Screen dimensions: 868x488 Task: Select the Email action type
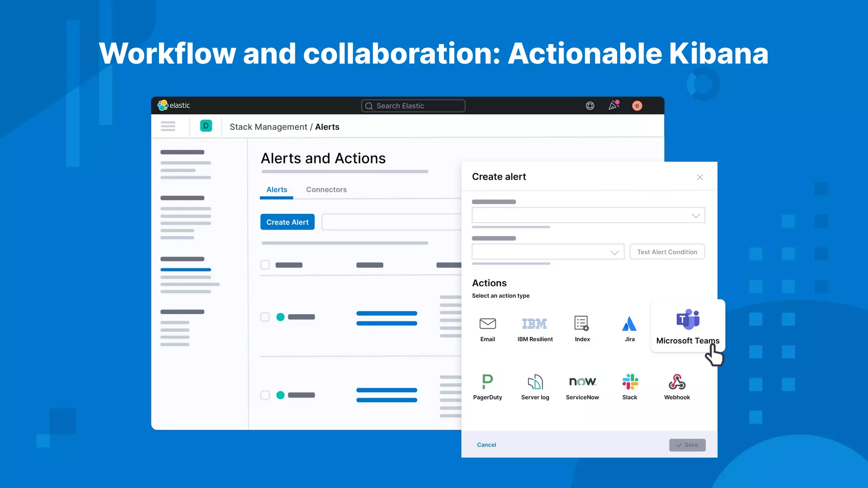point(487,330)
